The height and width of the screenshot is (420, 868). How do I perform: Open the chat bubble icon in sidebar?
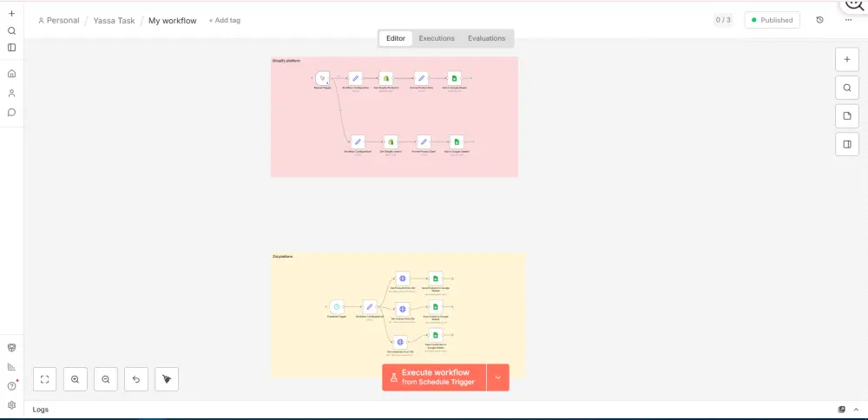[x=11, y=112]
